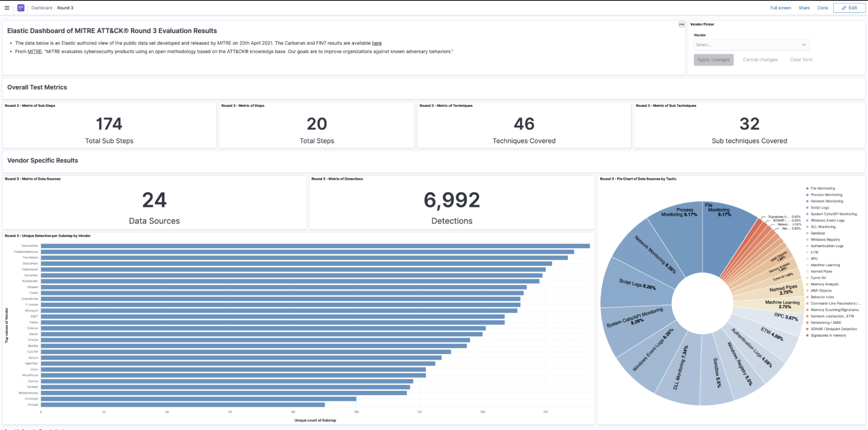Open the 'here' results link
This screenshot has height=430, width=868.
376,43
